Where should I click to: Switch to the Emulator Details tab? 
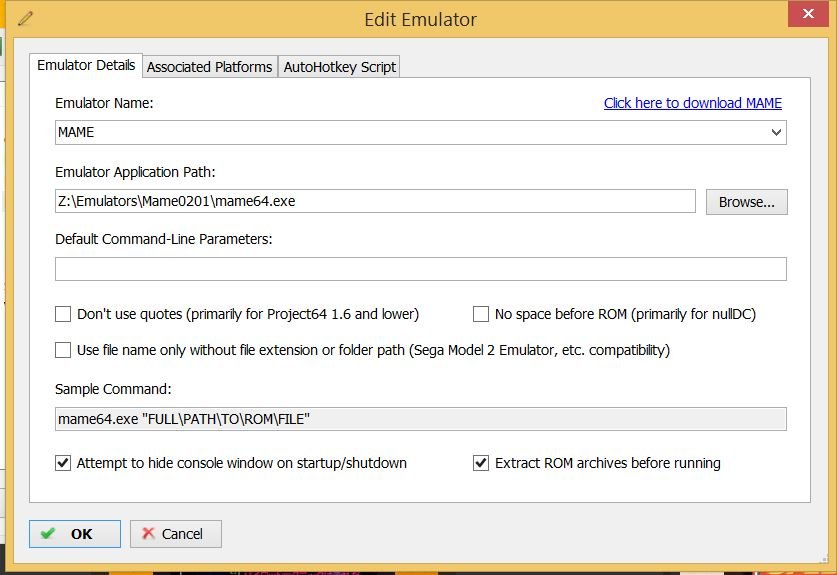click(86, 65)
